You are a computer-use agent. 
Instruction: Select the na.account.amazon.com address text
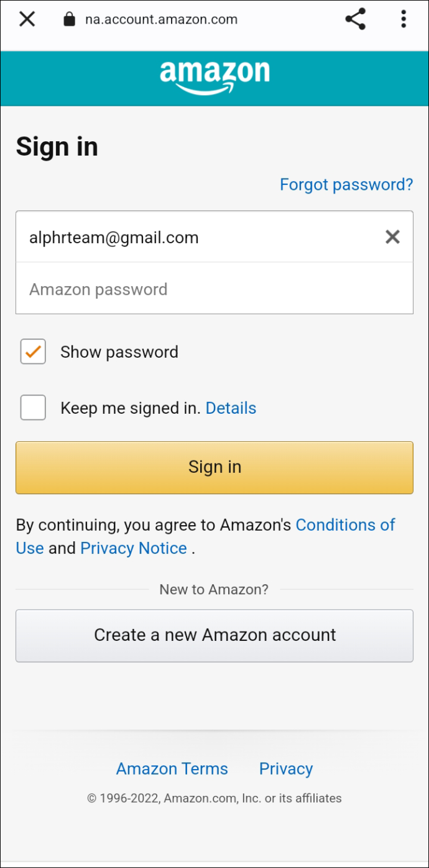point(161,19)
